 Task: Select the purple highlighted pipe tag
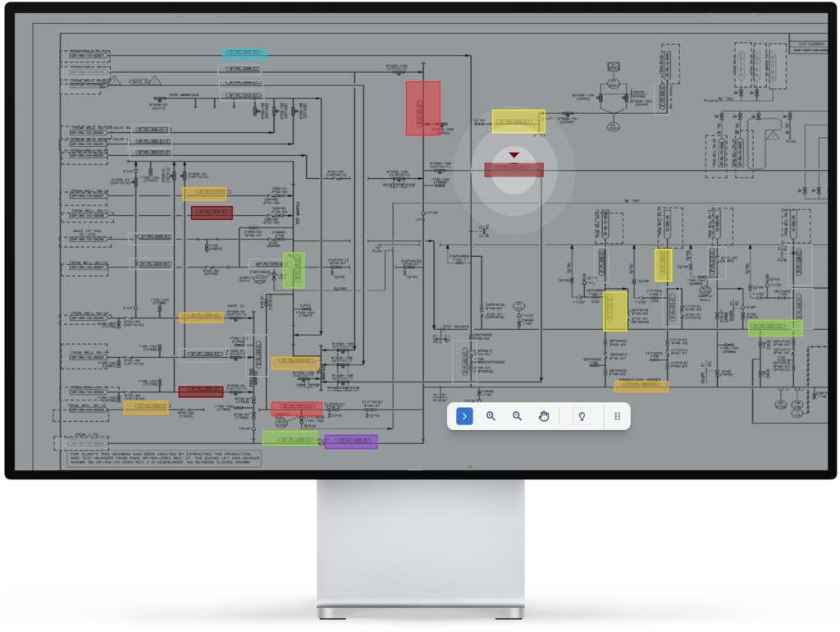click(x=351, y=442)
